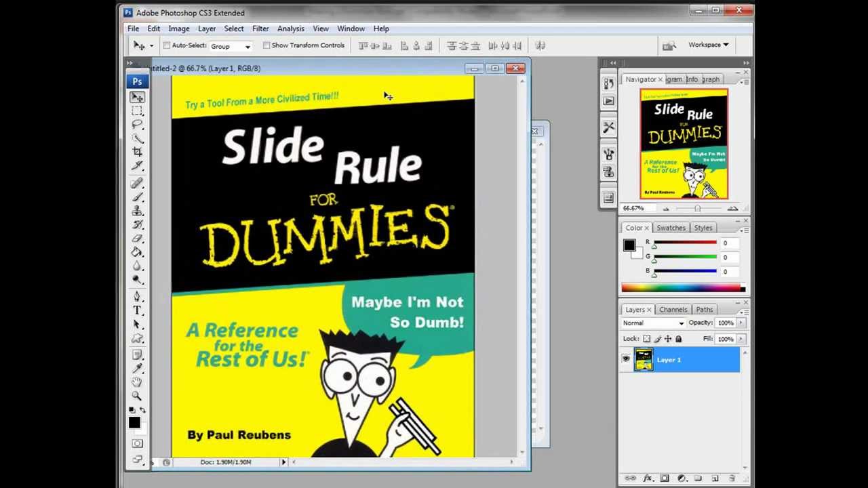868x488 pixels.
Task: Open the Filter menu
Action: click(x=260, y=28)
